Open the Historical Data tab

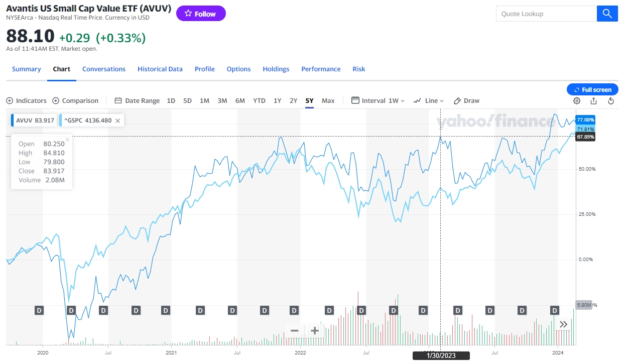tap(160, 69)
